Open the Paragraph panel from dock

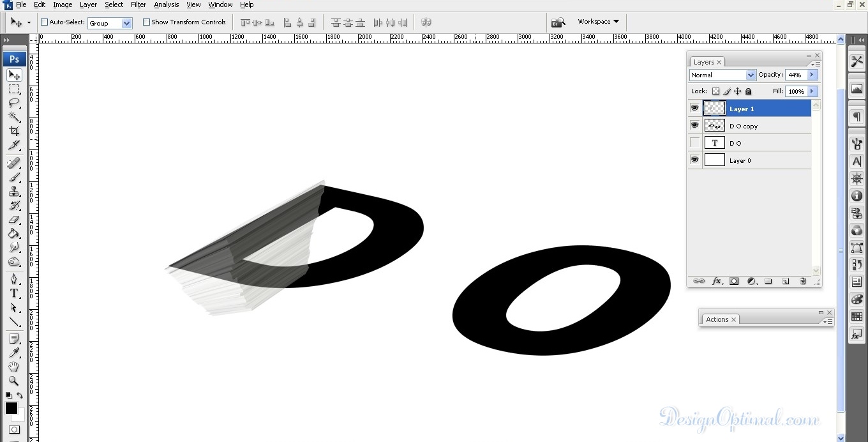point(857,117)
